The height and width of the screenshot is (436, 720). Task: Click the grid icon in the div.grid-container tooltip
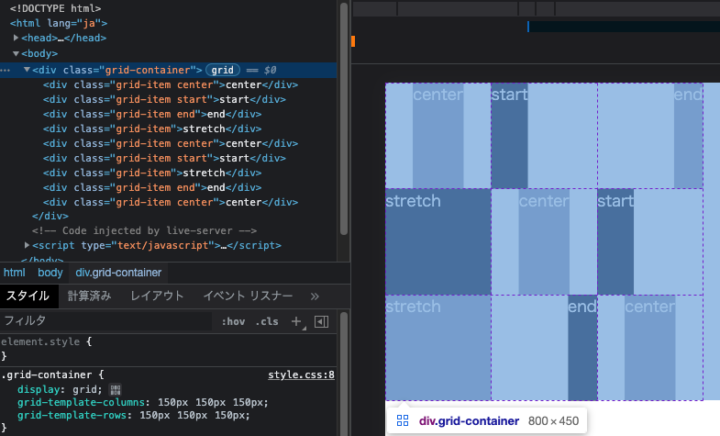403,420
